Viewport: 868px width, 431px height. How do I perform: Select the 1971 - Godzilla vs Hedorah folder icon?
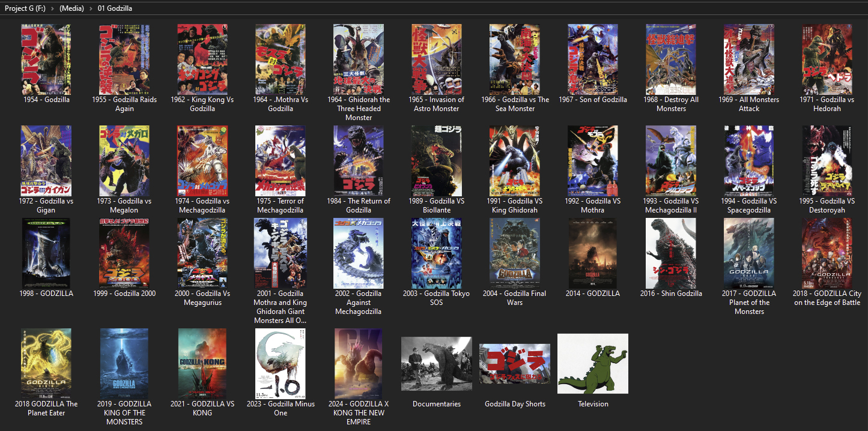point(827,59)
